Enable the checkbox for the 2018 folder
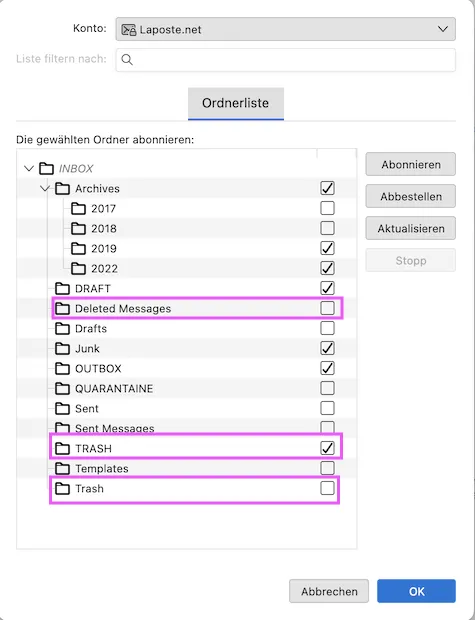Viewport: 475px width, 620px height. [x=327, y=228]
